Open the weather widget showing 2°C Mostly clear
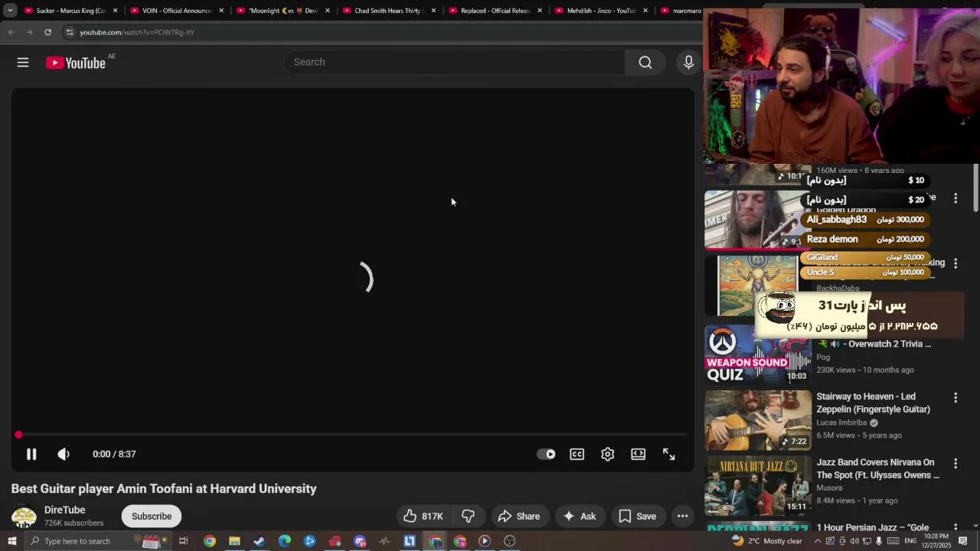 coord(766,541)
